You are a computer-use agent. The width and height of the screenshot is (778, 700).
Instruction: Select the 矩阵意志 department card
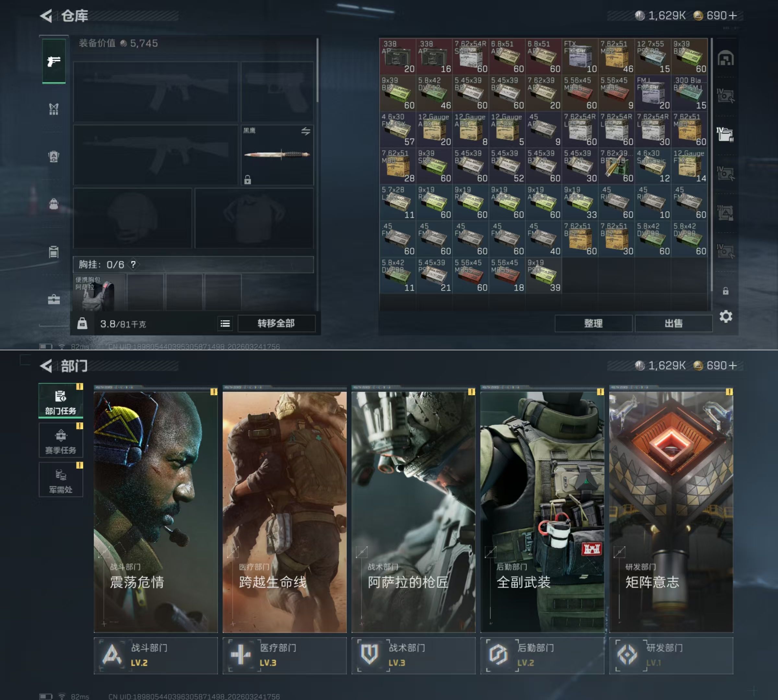pos(671,511)
